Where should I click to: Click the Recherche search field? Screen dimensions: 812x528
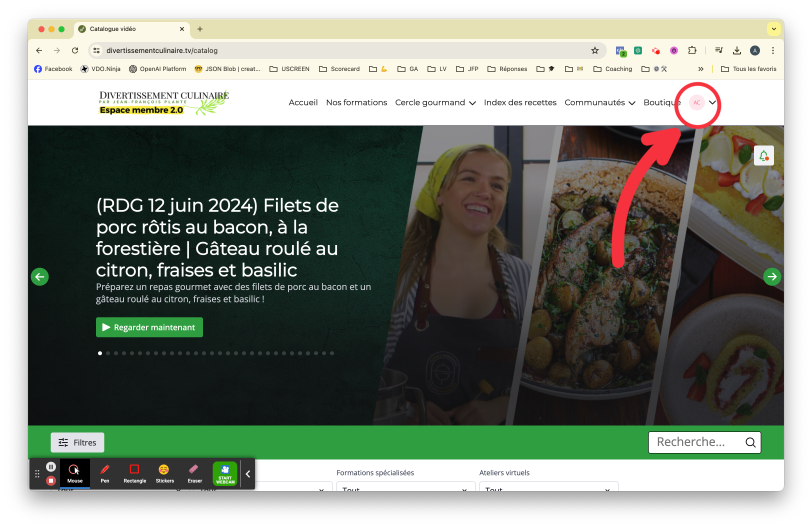coord(704,442)
